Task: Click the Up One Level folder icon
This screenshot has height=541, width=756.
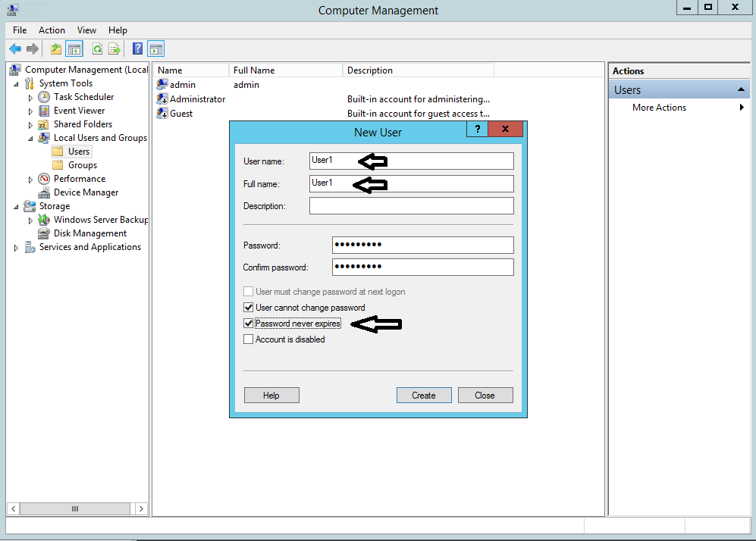Action: [55, 49]
